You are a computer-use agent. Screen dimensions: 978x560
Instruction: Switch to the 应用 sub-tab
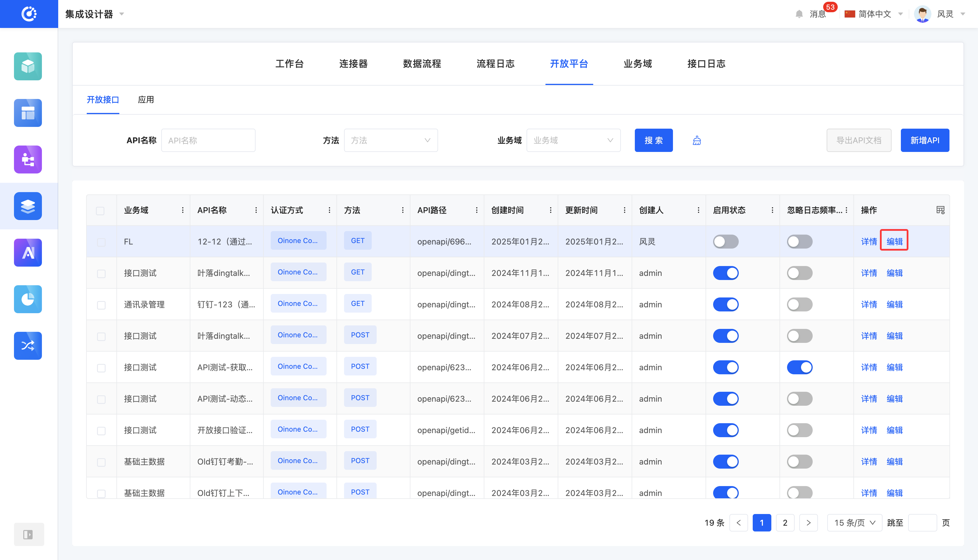tap(146, 100)
